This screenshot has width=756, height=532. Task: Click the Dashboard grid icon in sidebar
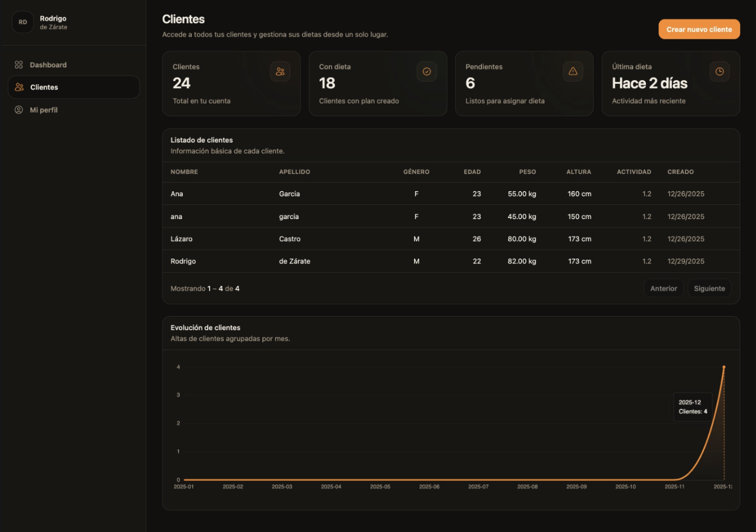point(19,65)
